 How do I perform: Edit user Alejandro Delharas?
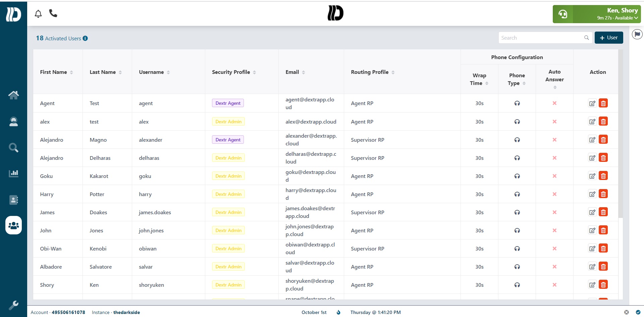[592, 157]
